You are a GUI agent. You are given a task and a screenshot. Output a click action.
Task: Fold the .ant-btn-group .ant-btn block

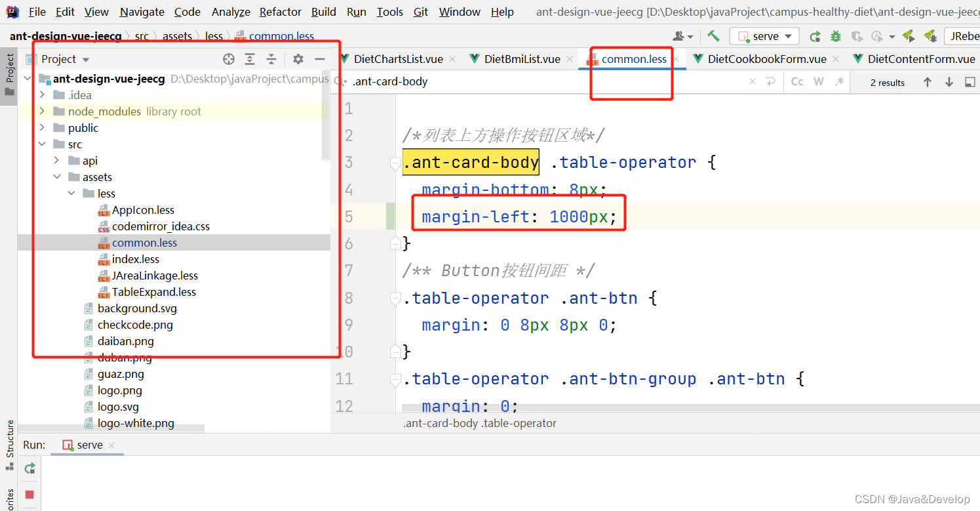tap(395, 380)
